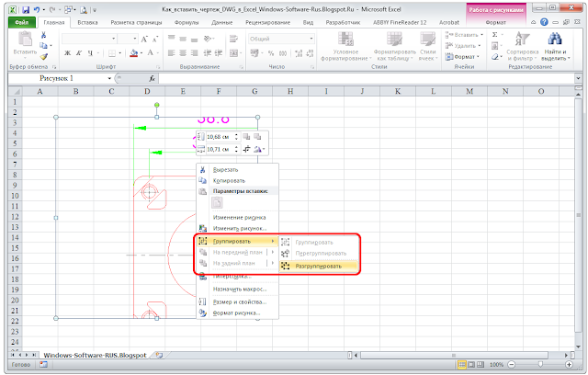The height and width of the screenshot is (375, 588).
Task: Click Find and Select binoculars icon
Action: [555, 39]
